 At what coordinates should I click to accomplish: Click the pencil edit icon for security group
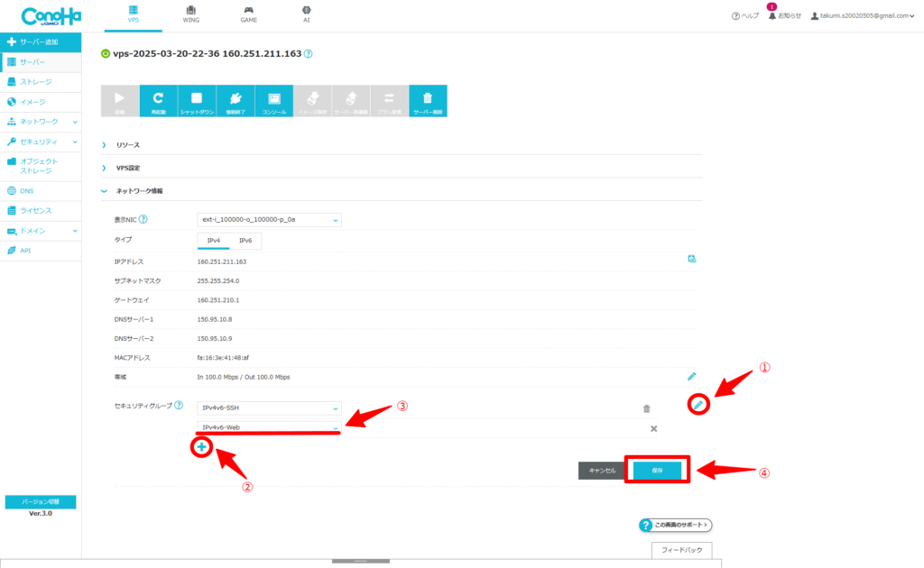700,405
